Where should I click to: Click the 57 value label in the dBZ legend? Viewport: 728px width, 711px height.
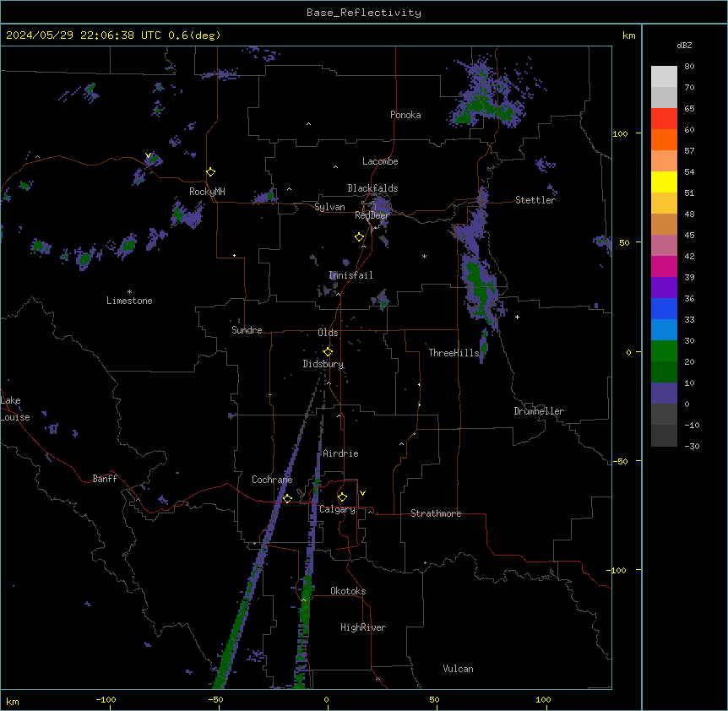pos(689,150)
